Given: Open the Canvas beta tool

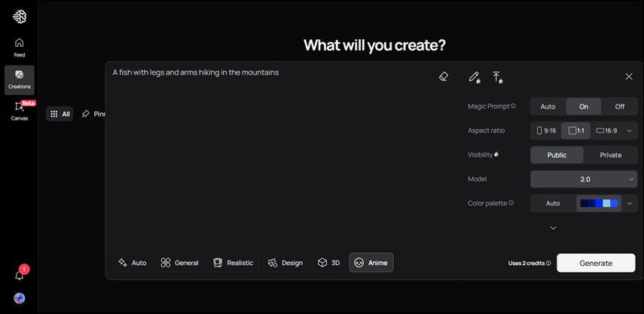Looking at the screenshot, I should coord(20,111).
